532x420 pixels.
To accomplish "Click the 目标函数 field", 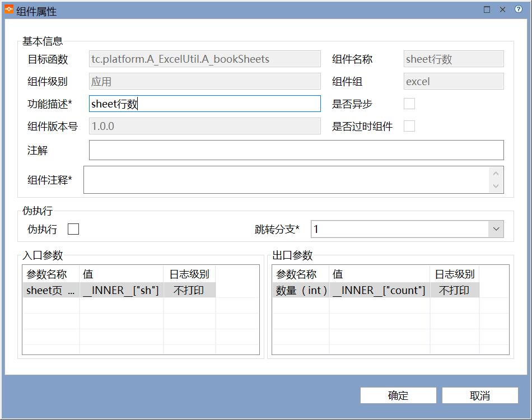I will click(204, 59).
